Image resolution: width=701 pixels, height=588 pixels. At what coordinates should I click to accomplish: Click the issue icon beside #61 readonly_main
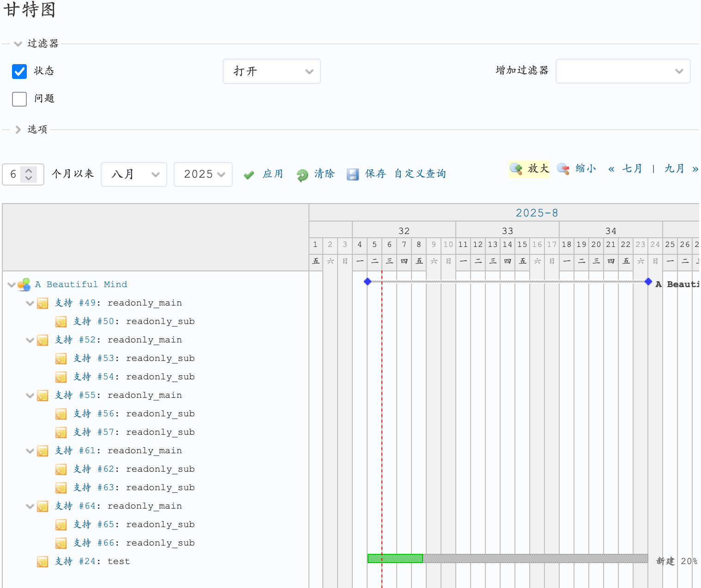tap(42, 451)
